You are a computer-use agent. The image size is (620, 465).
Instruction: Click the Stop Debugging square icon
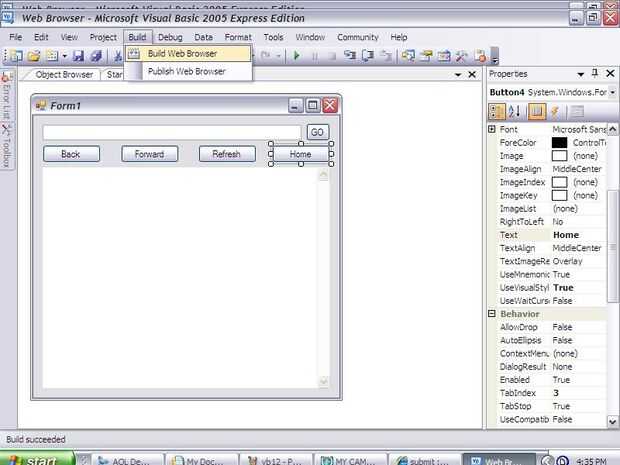pyautogui.click(x=332, y=56)
